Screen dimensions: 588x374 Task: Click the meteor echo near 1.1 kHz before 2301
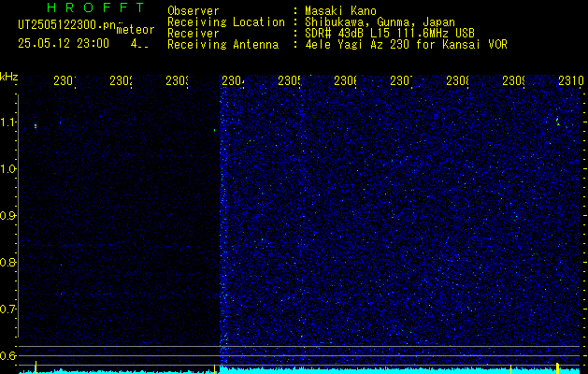click(x=36, y=126)
